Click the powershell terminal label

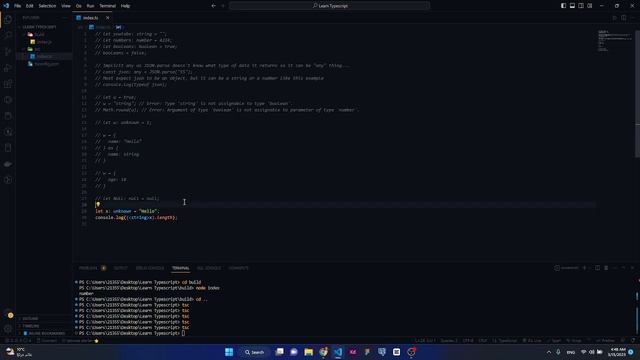click(x=567, y=268)
